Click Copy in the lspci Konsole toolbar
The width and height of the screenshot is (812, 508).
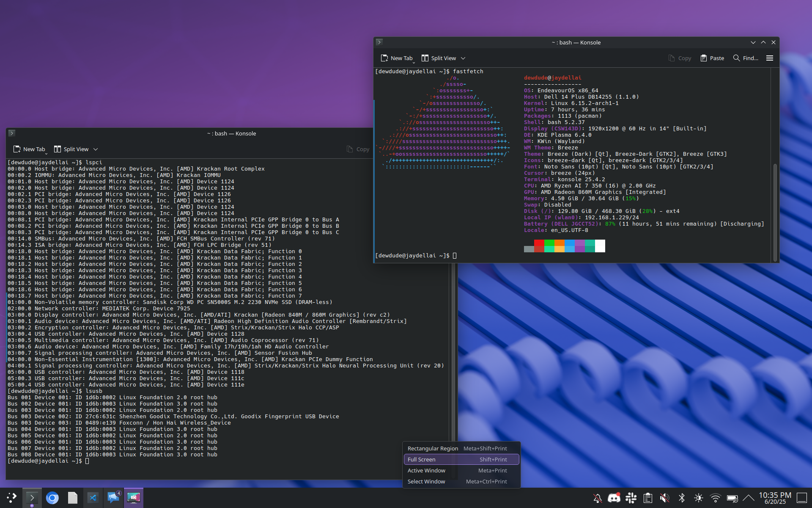358,149
